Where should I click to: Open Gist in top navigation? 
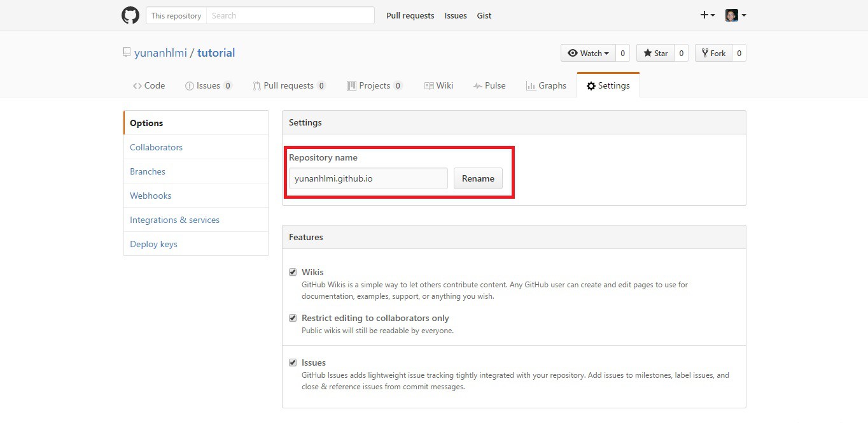(x=484, y=15)
